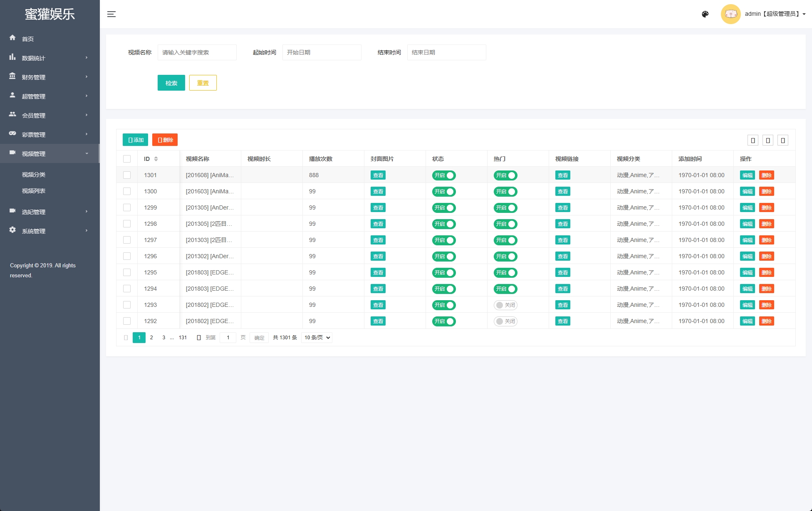The width and height of the screenshot is (812, 511).
Task: Open the 10 条/页 page size dropdown
Action: click(x=317, y=338)
